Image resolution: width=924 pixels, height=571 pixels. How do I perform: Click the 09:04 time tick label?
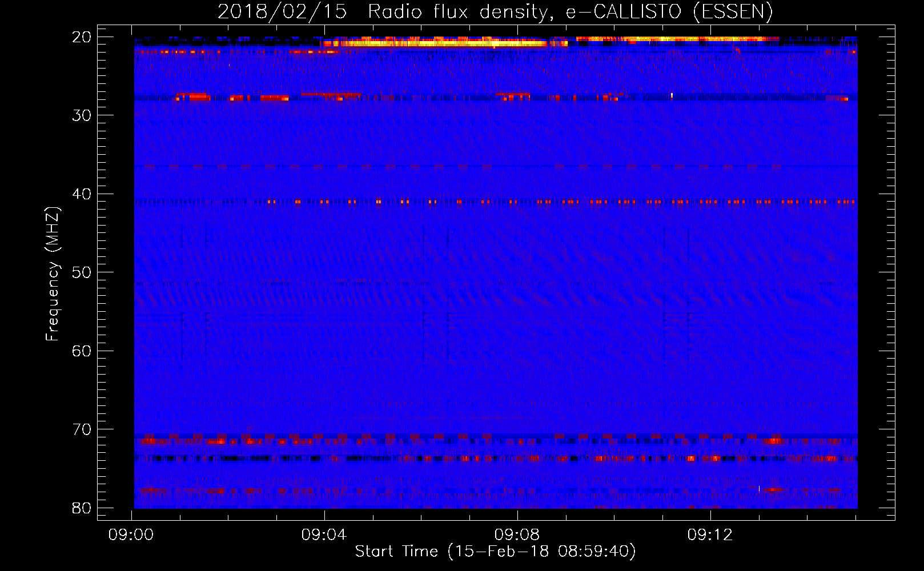pyautogui.click(x=324, y=535)
